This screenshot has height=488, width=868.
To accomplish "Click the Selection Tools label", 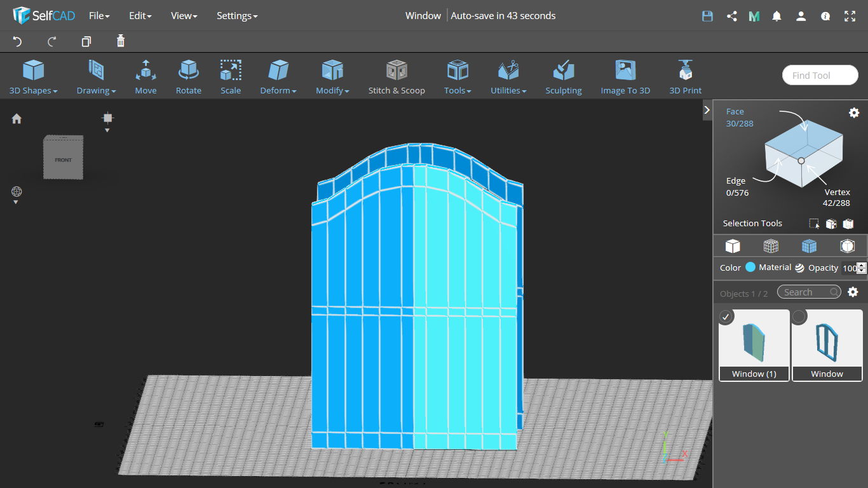I will pyautogui.click(x=752, y=224).
